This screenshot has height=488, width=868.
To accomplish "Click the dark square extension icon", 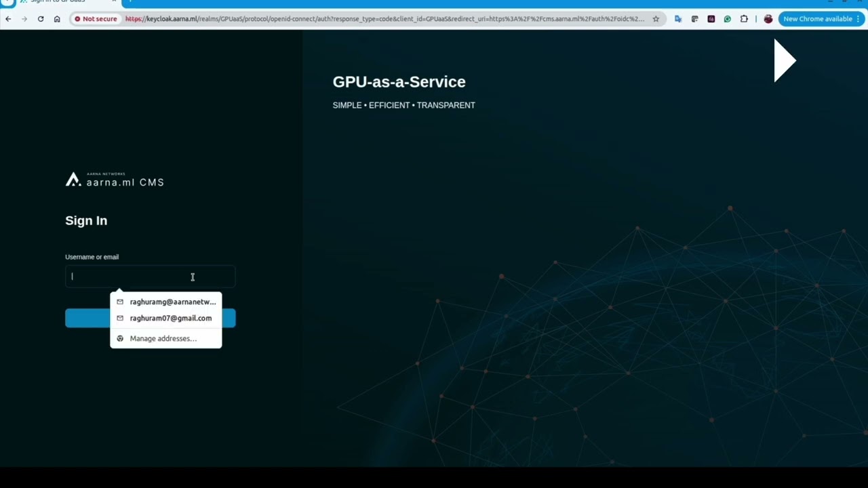I will point(711,19).
